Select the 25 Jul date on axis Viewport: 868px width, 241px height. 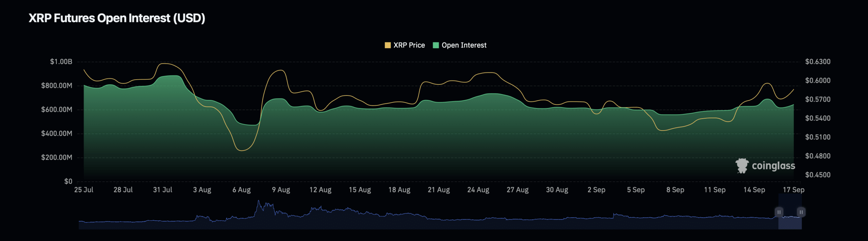[x=84, y=190]
